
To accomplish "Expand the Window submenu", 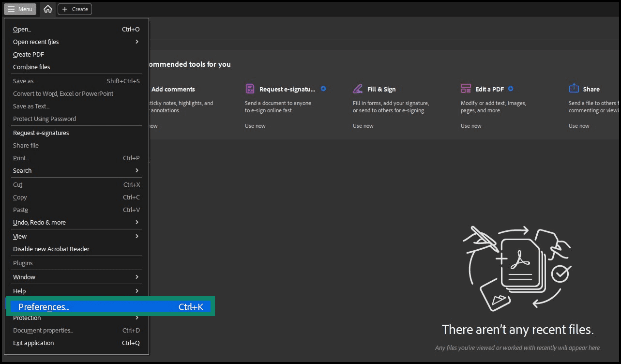I will pos(24,277).
